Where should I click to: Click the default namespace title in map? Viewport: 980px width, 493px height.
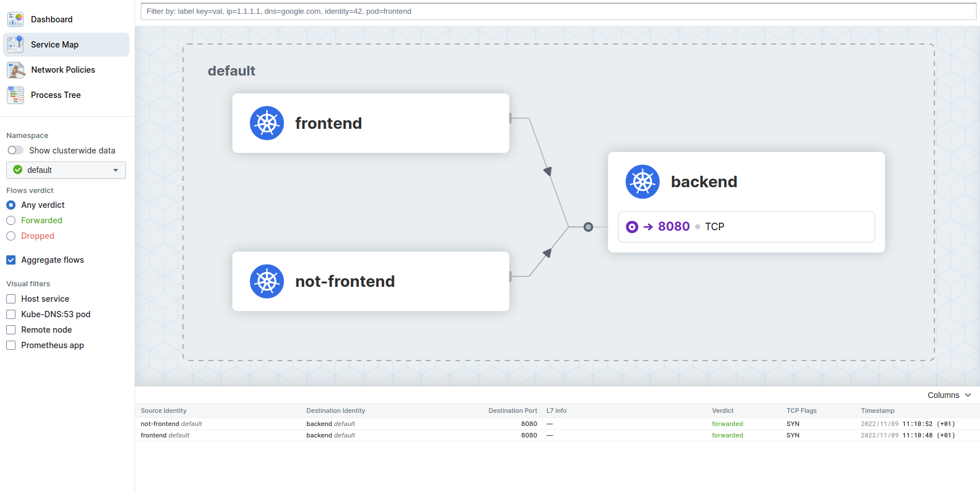[x=231, y=71]
